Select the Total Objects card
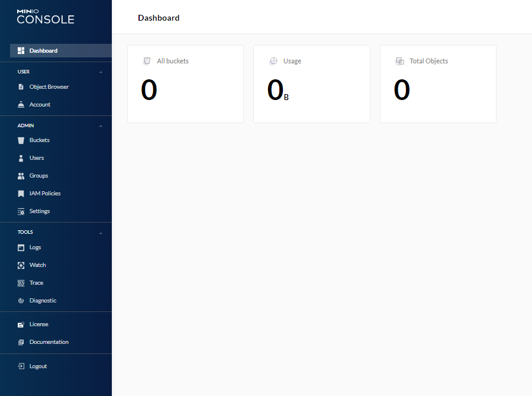This screenshot has width=532, height=396. coord(438,84)
